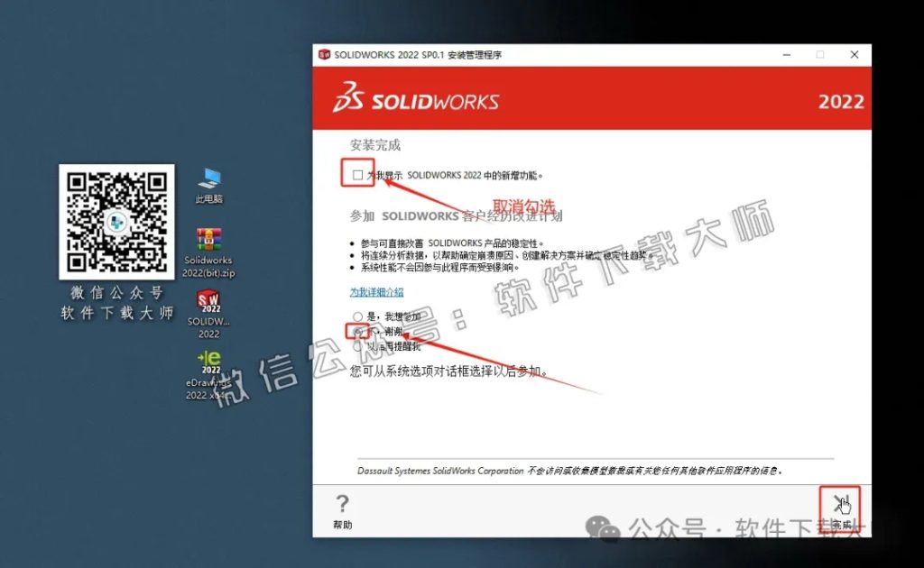Viewport: 924px width, 568px height.
Task: Click the Help question mark icon
Action: [x=342, y=504]
